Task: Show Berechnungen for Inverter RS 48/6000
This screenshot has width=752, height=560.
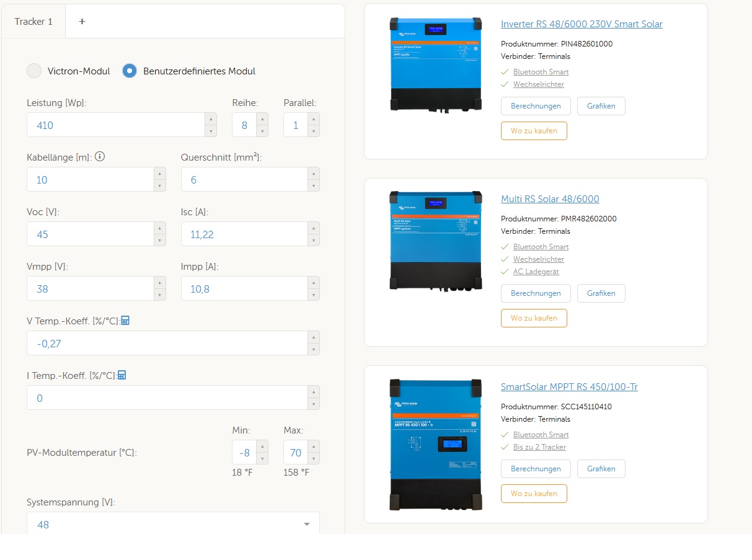Action: coord(536,106)
